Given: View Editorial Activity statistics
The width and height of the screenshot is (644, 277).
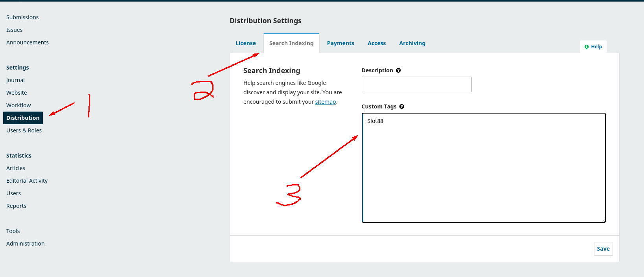Looking at the screenshot, I should coord(27,181).
